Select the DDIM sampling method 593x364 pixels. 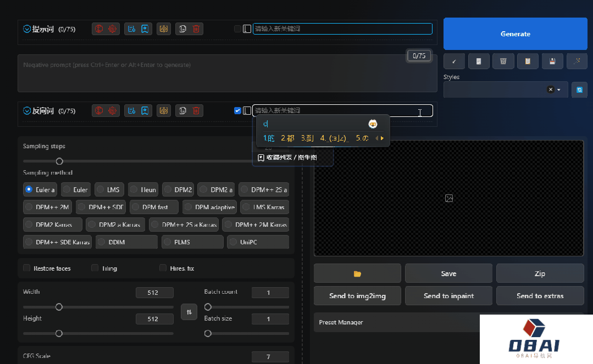tap(126, 242)
